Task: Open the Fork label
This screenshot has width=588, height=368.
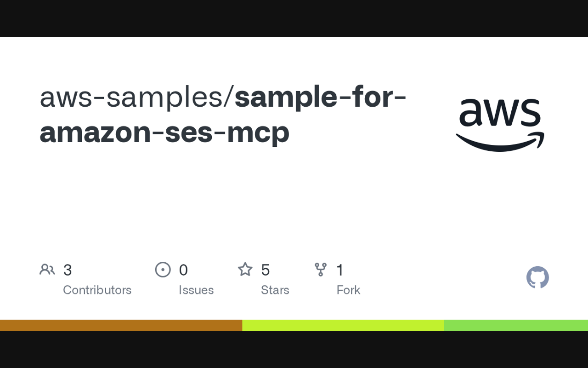Action: coord(348,290)
